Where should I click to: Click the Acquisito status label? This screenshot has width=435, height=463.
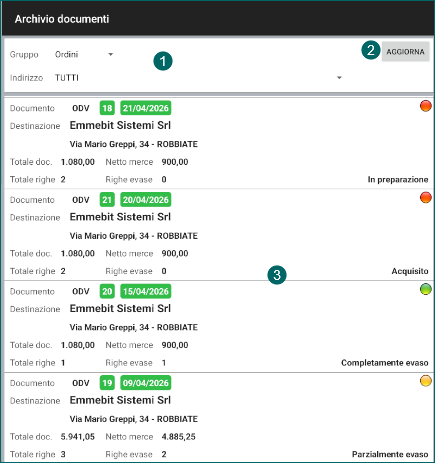pos(410,271)
